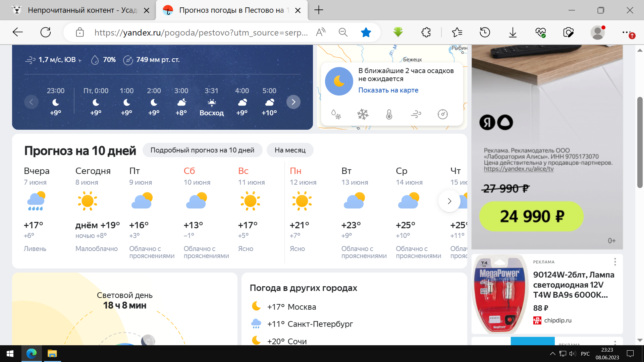This screenshot has width=644, height=362.
Task: Click the browser address bar URL
Action: point(201,33)
